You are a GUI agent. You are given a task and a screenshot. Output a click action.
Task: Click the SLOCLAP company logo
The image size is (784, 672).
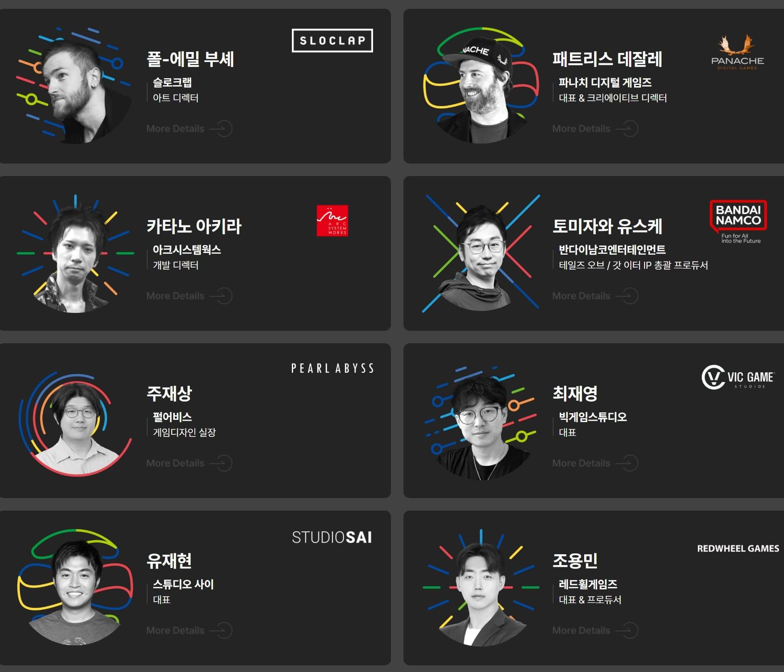(332, 40)
